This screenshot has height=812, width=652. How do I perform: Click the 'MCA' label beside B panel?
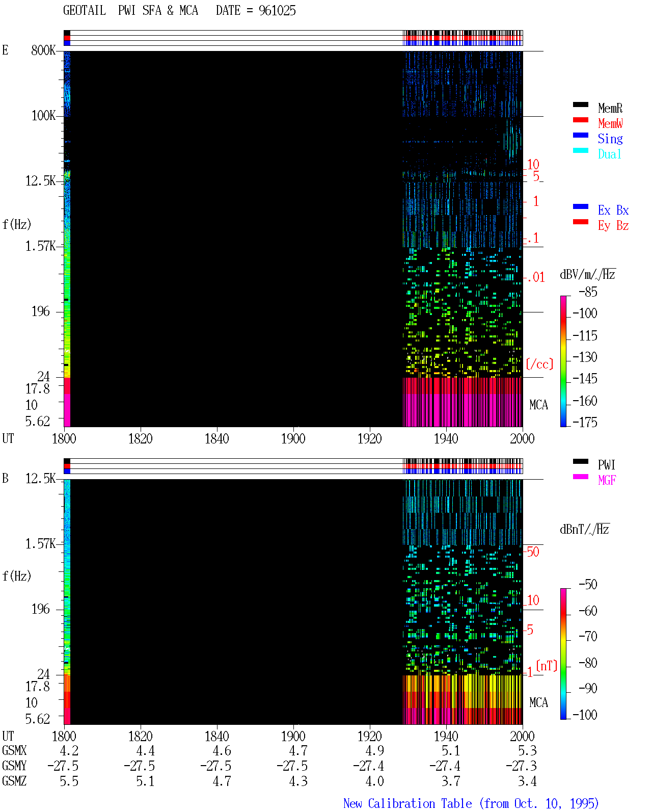tap(538, 702)
